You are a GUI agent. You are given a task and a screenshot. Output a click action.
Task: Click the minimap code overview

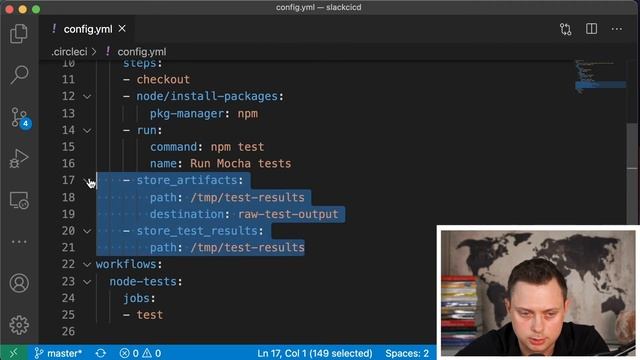tap(600, 78)
